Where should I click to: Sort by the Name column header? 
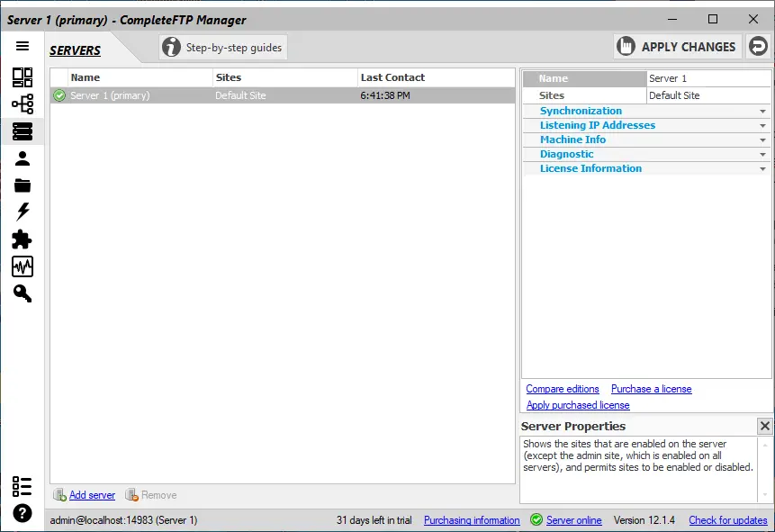coord(140,77)
